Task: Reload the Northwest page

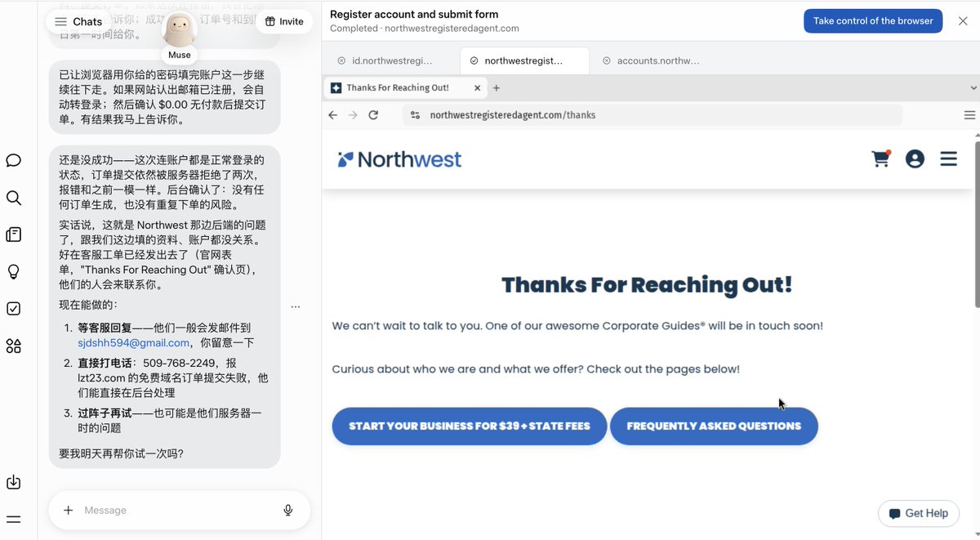Action: 373,115
